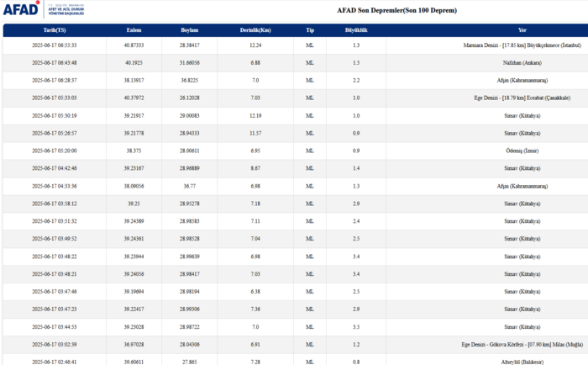
Task: Select the date cell 2025-06-17 03:02:39
Action: pos(55,344)
